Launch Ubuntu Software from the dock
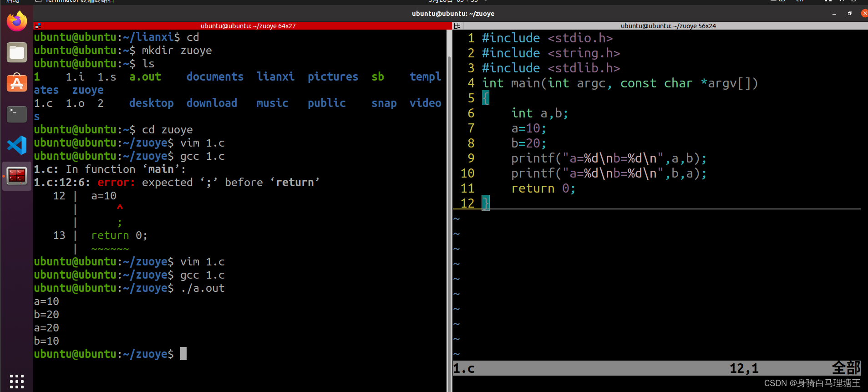Viewport: 868px width, 392px height. (x=17, y=83)
